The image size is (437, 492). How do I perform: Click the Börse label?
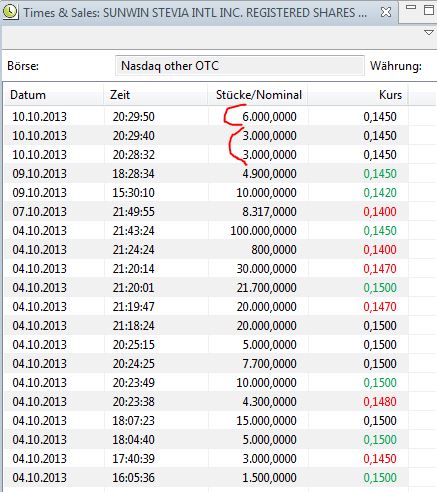pos(23,66)
